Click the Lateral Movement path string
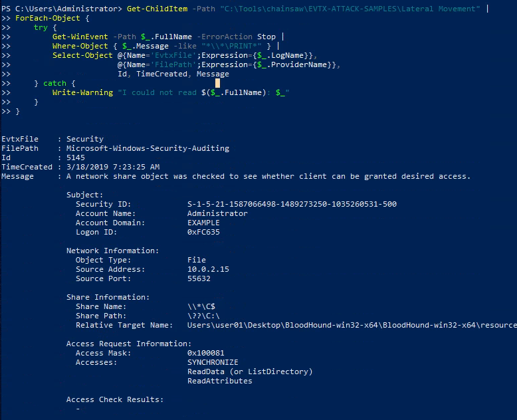This screenshot has width=517, height=420. pos(350,9)
